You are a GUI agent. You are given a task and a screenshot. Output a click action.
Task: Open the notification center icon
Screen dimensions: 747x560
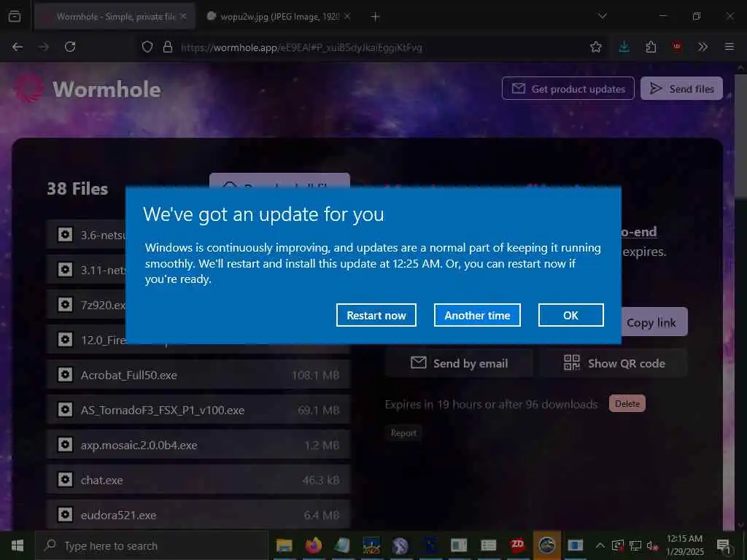coord(724,546)
